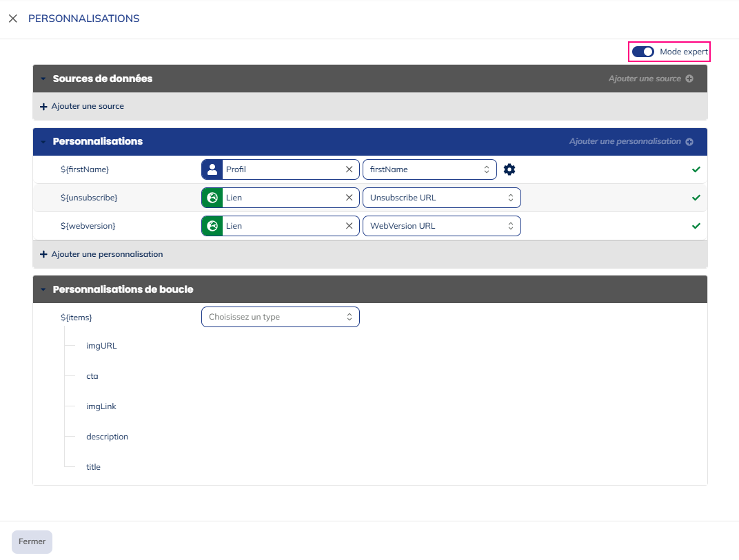Viewport: 739px width, 560px height.
Task: Open the WebVersion URL dropdown
Action: click(441, 226)
